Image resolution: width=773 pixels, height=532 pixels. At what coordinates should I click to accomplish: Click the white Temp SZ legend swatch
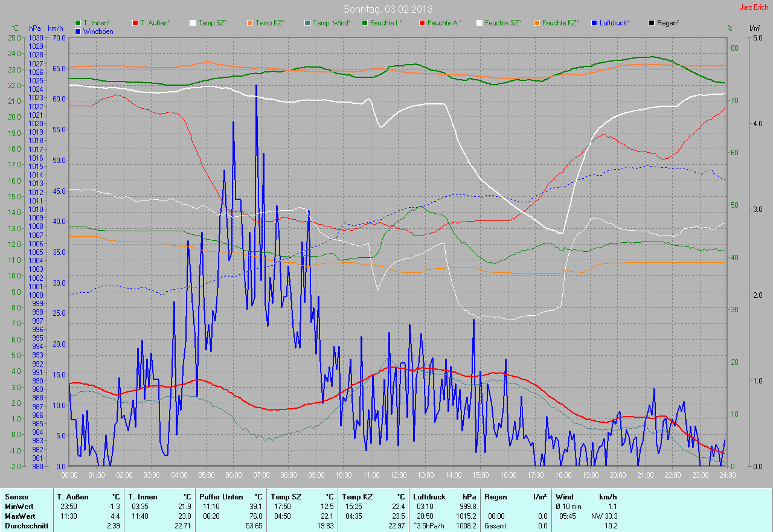tap(193, 23)
